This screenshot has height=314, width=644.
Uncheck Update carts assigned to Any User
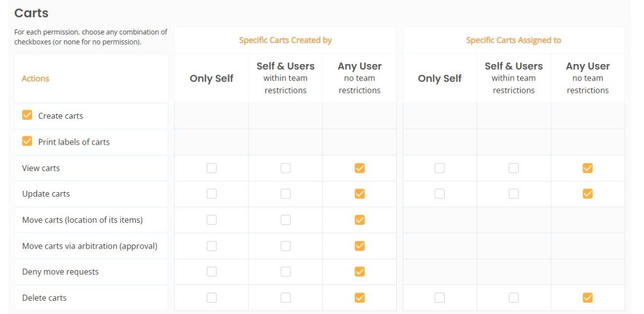pos(588,194)
